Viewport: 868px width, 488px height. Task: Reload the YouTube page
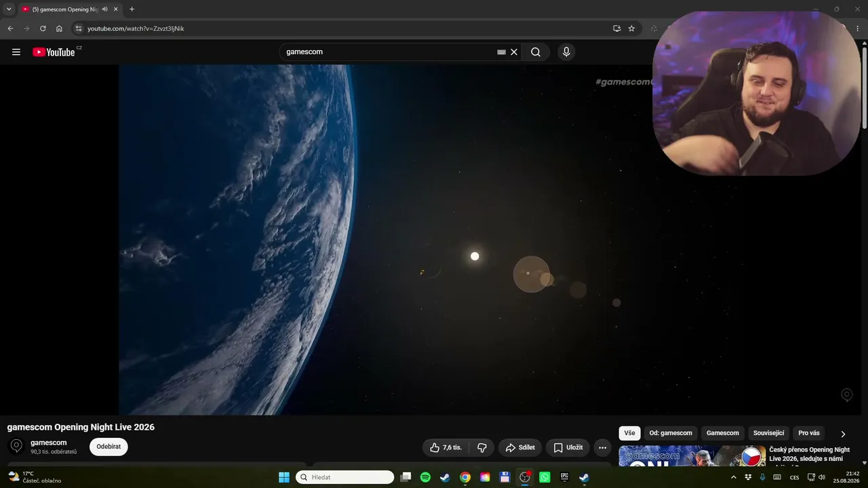(43, 28)
